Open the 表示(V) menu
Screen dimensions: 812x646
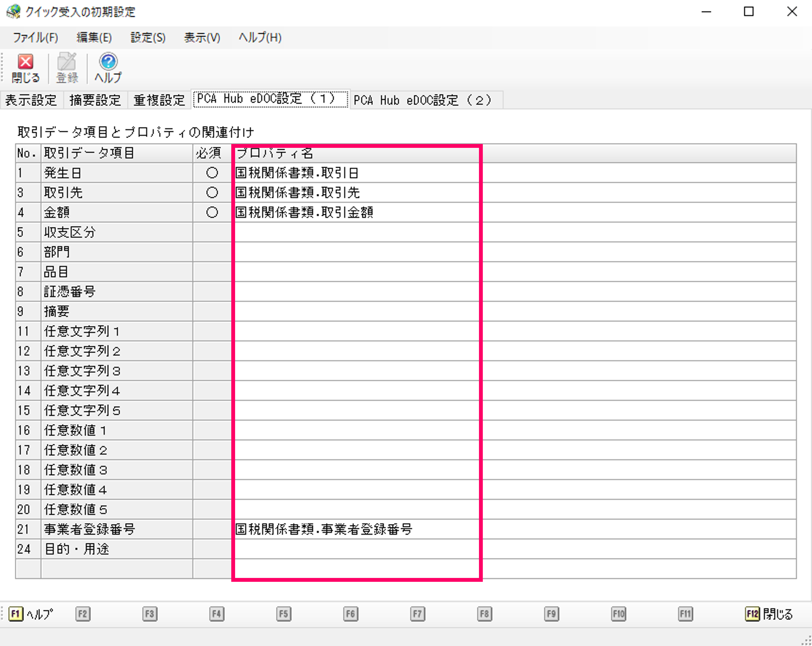[x=202, y=38]
